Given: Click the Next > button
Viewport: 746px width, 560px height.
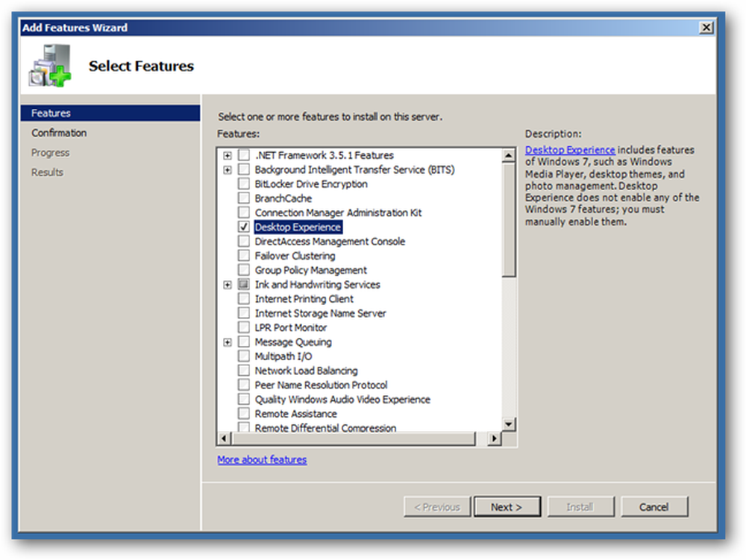Looking at the screenshot, I should click(507, 507).
